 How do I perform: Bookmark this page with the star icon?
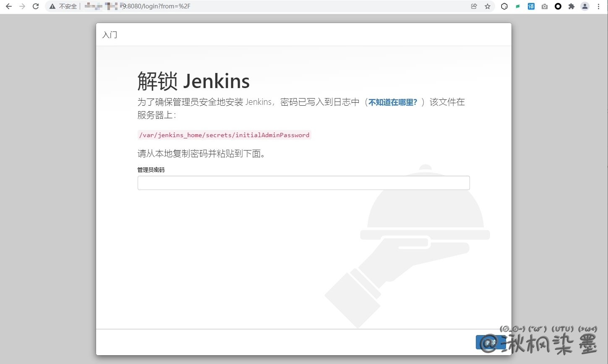pyautogui.click(x=487, y=6)
